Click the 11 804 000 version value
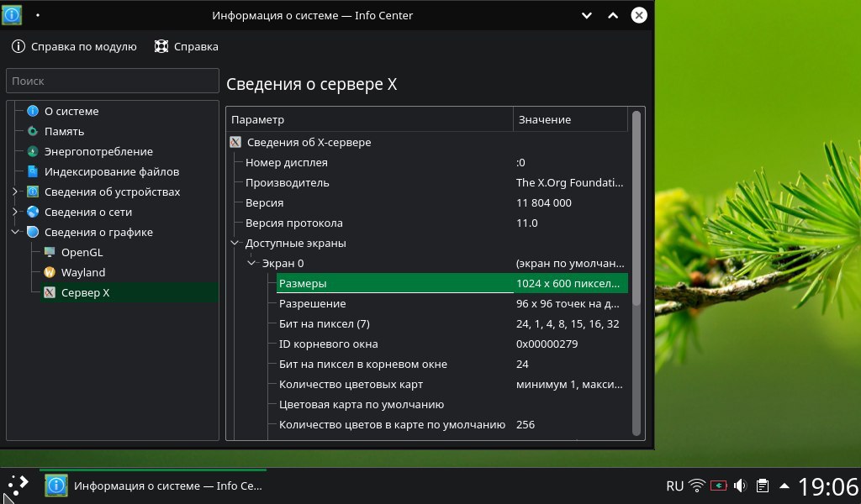This screenshot has width=861, height=504. tap(544, 203)
